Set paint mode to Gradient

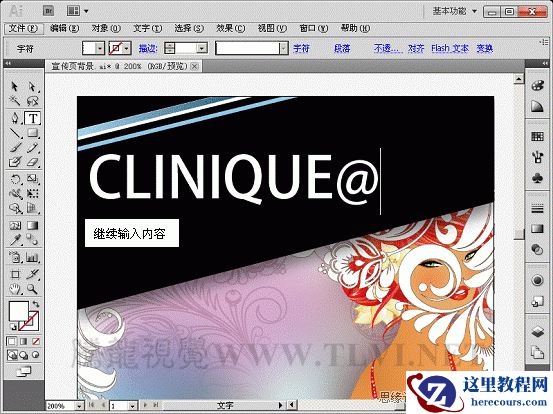(x=24, y=341)
